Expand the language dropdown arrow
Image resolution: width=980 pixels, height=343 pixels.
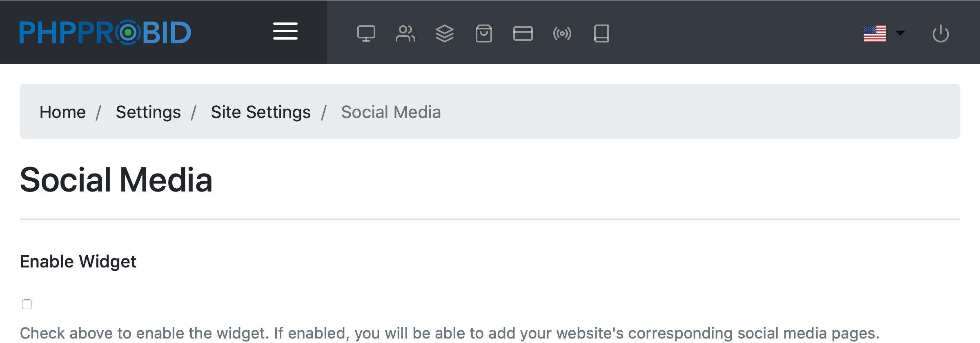point(900,33)
